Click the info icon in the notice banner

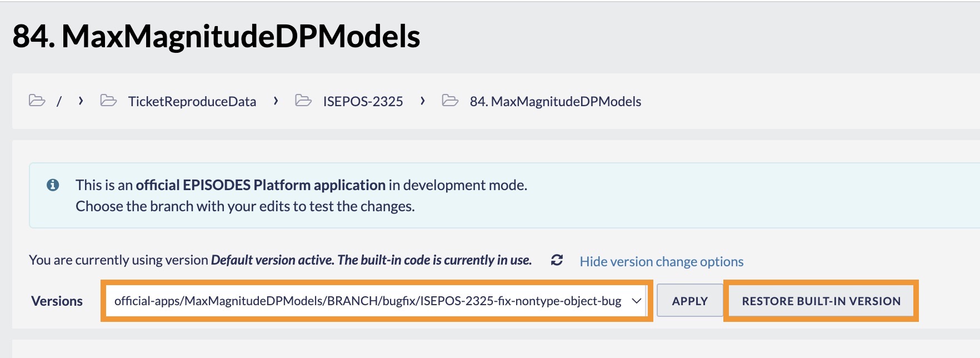(x=53, y=185)
